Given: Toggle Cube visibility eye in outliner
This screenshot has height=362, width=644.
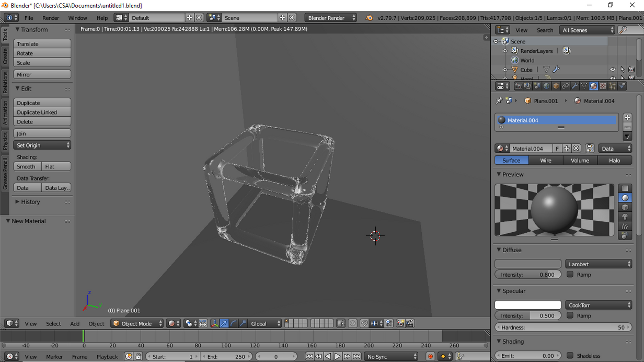Looking at the screenshot, I should [613, 70].
